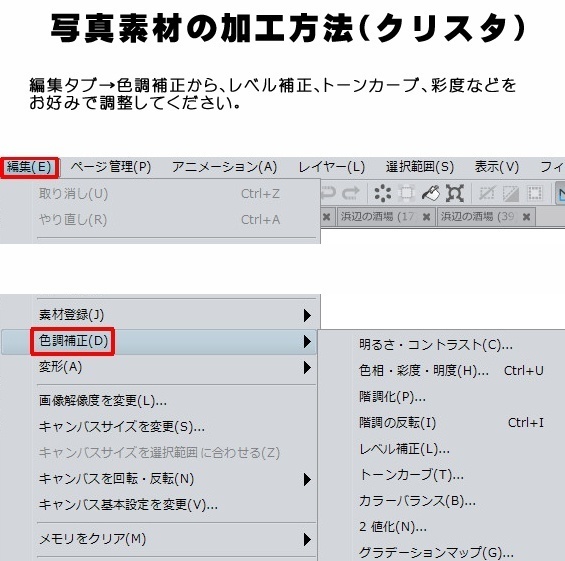Open the 選択範囲(S) menu

pyautogui.click(x=420, y=167)
